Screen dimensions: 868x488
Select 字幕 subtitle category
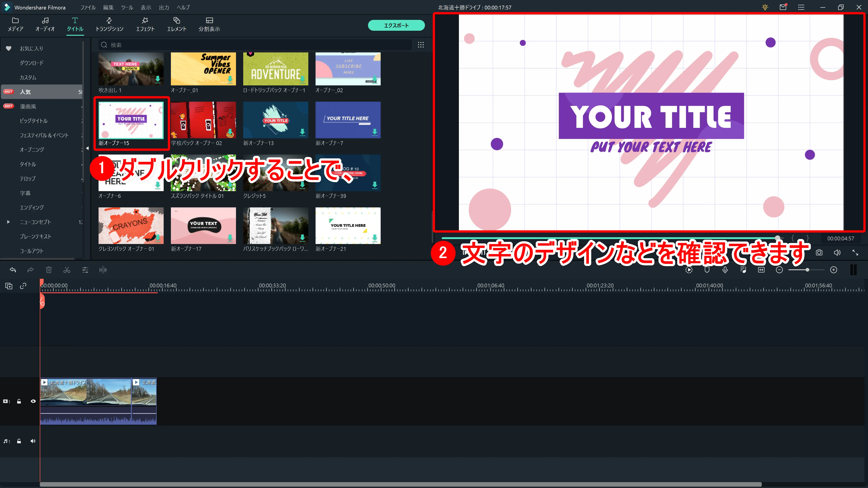tap(25, 193)
